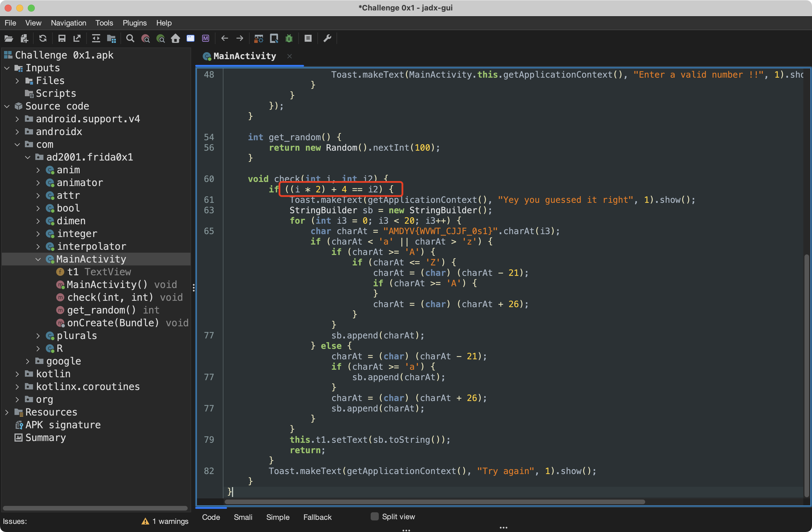Click the Add files toolbar icon
This screenshot has width=812, height=532.
pos(24,38)
